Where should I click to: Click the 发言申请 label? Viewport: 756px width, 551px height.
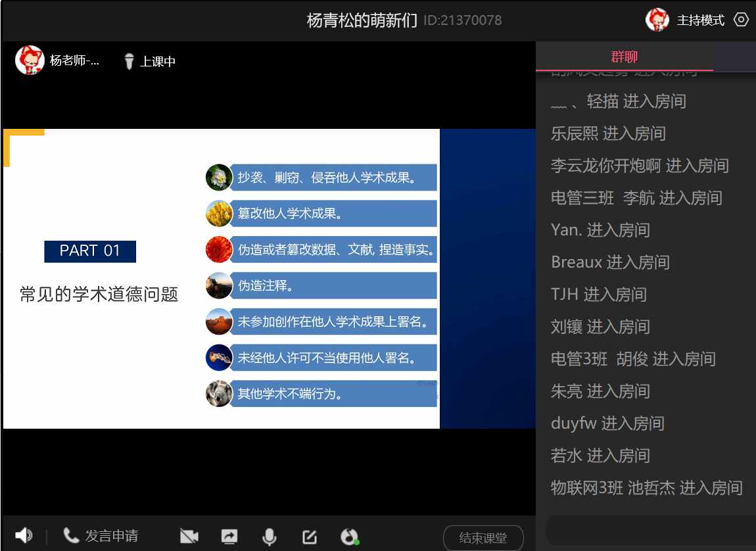click(111, 536)
